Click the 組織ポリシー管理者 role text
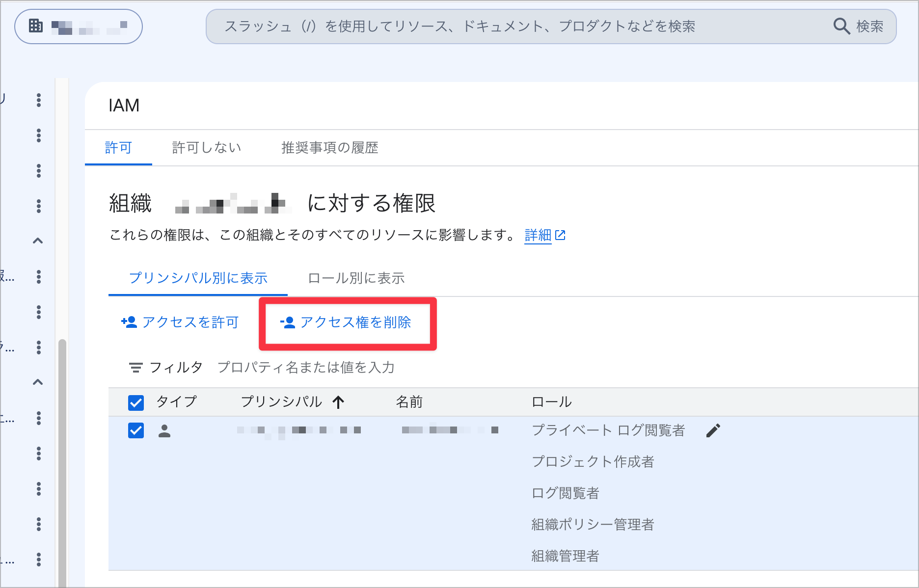The height and width of the screenshot is (588, 919). point(593,525)
